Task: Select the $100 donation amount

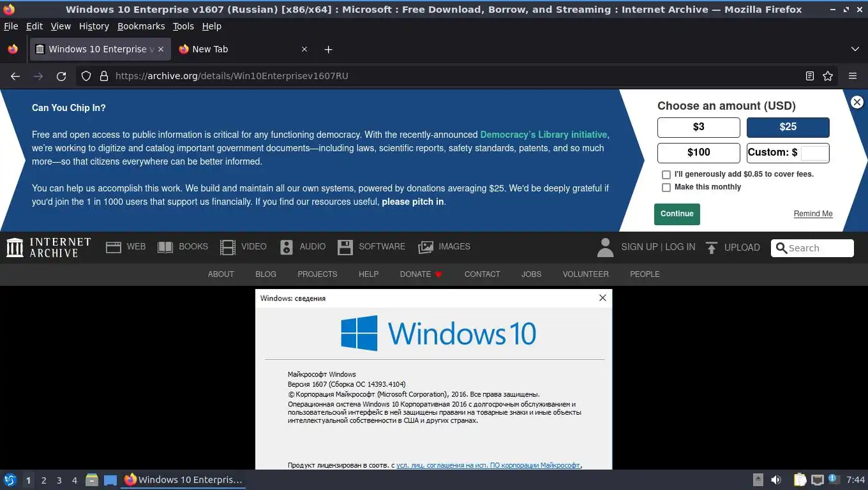Action: 699,152
